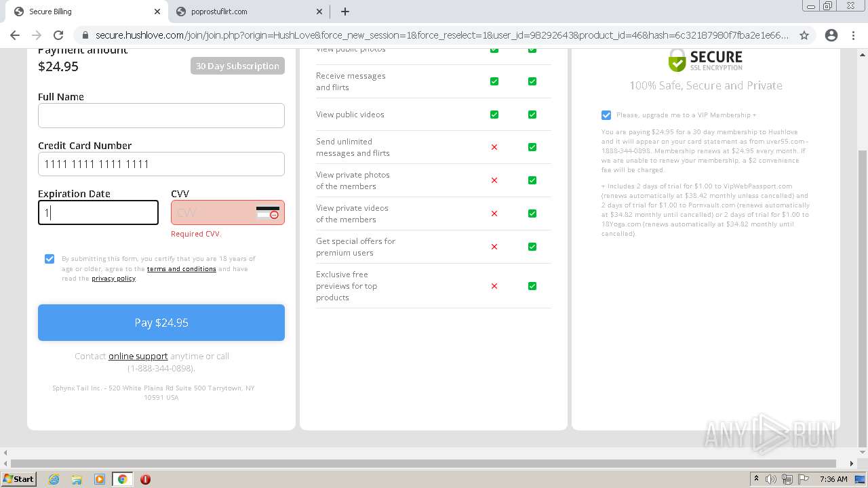Click the Required CVV error text

coord(196,234)
